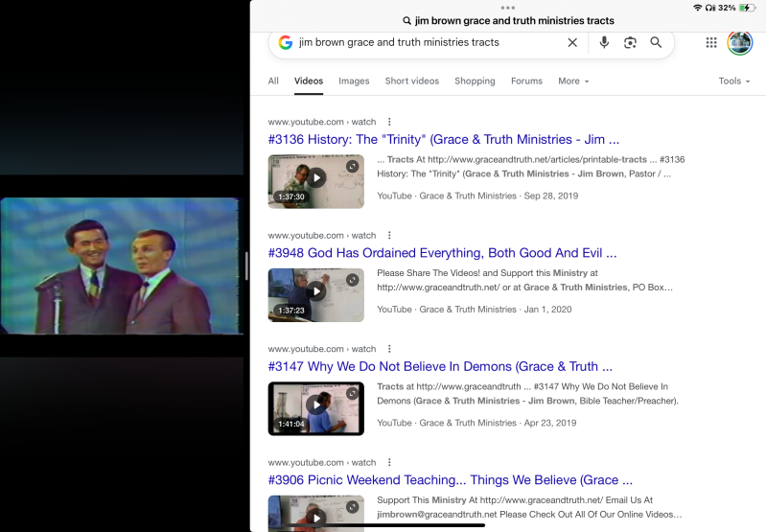Image resolution: width=766 pixels, height=532 pixels.
Task: Click preview icon on #3136 thumbnail corner
Action: 352,167
